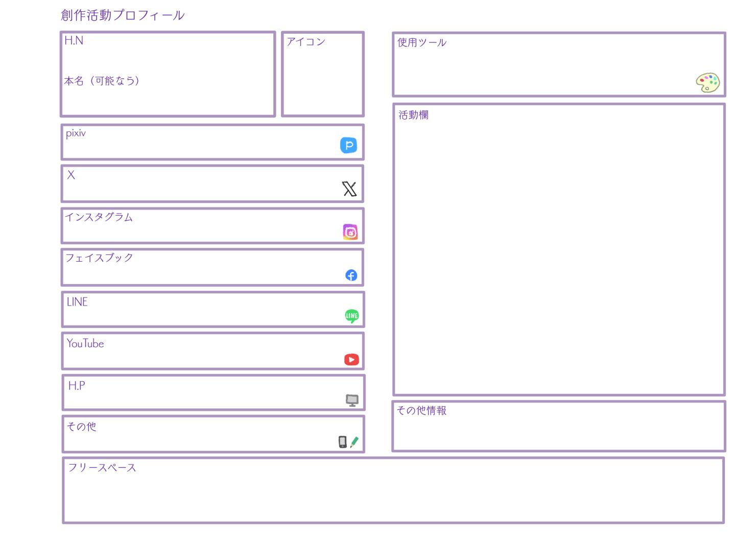Click the red YouTube play icon
Screen dimensions: 756x533
point(351,360)
